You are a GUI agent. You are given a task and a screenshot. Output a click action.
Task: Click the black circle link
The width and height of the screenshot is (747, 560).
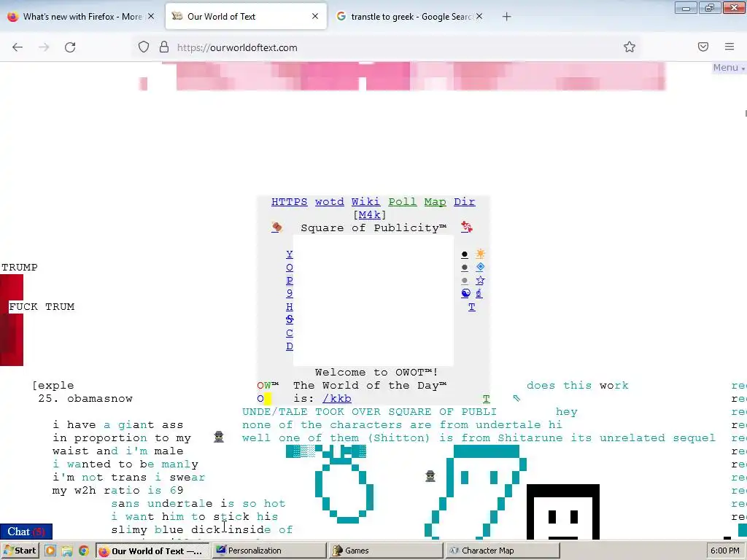465,254
